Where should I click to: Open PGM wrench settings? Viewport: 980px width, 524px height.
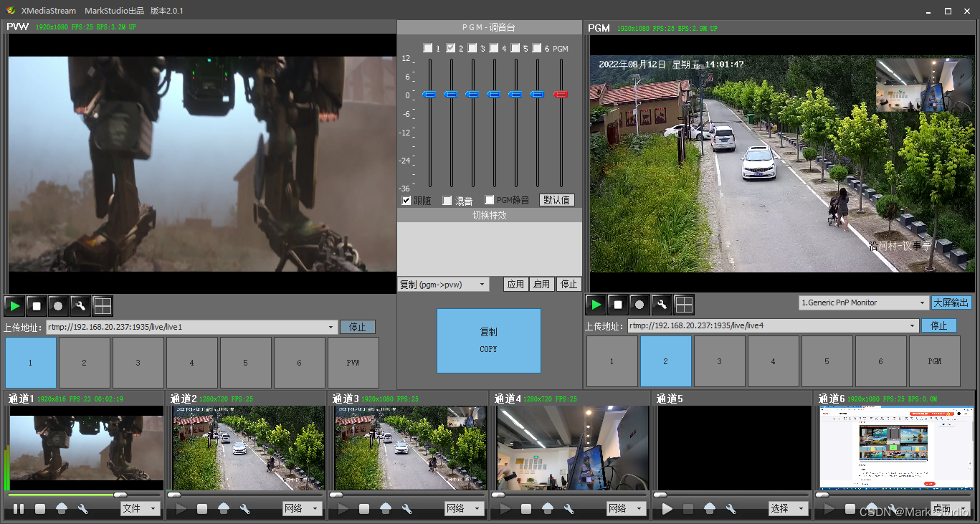tap(662, 305)
